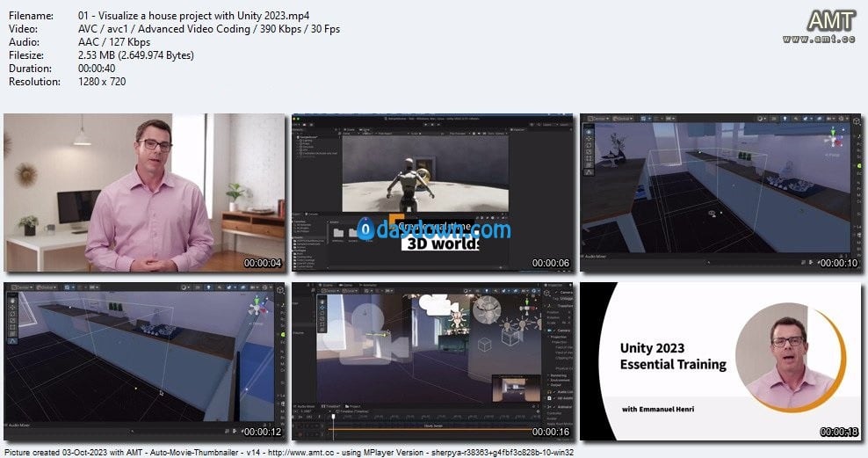Select the audio value 'AAC / 127 Kbps'
868x458 pixels.
(x=114, y=42)
